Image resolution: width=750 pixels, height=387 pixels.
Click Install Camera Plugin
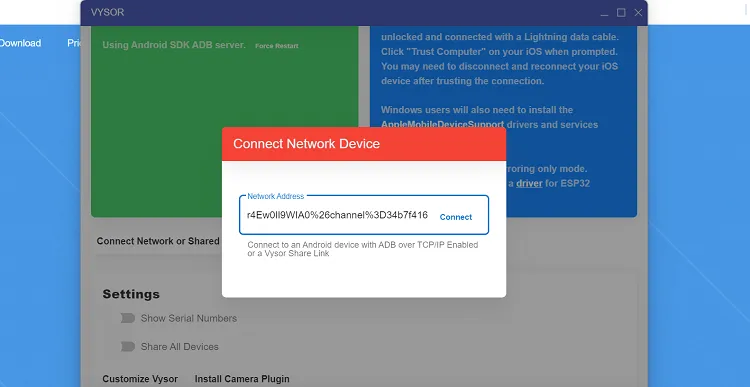coord(242,379)
